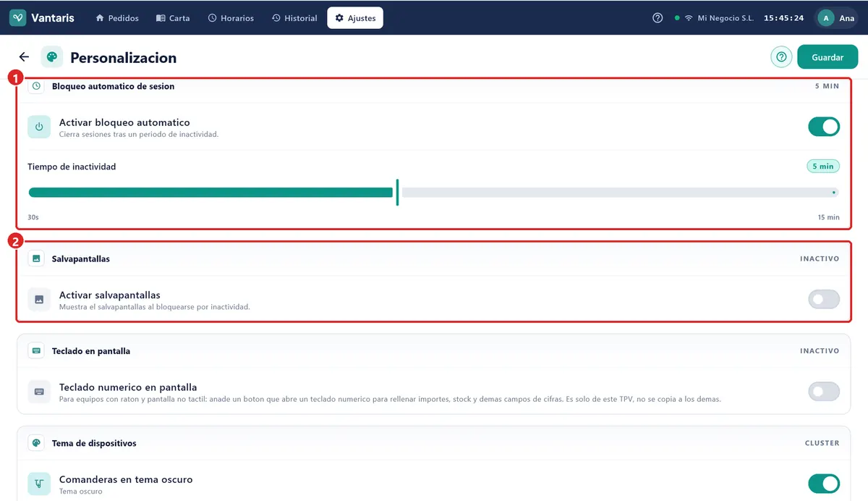
Task: Click the Guardar button
Action: (827, 57)
